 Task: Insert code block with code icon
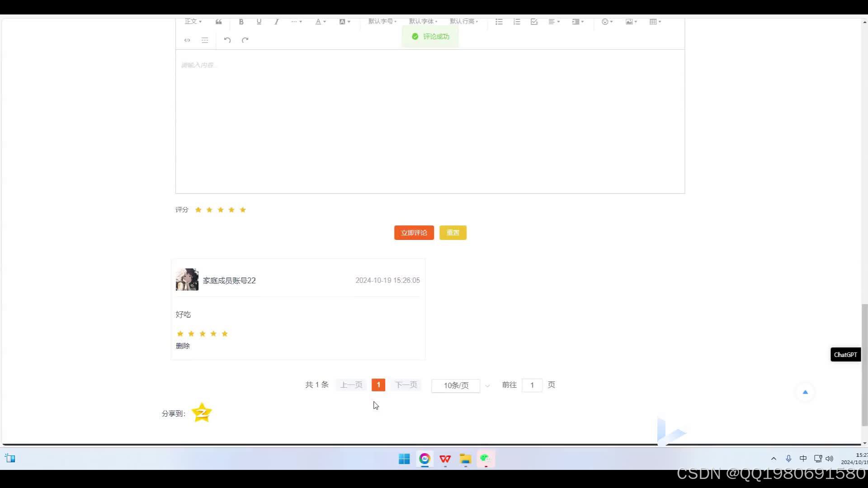[187, 40]
